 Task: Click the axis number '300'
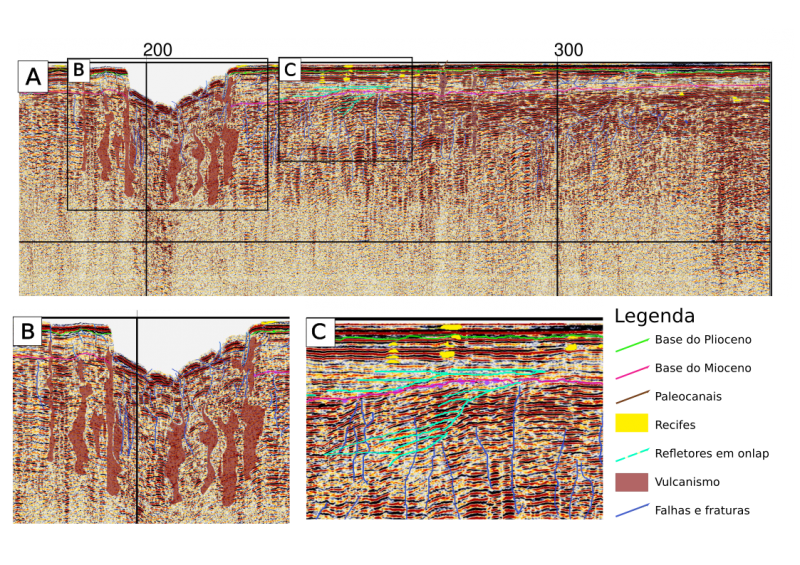tap(568, 50)
